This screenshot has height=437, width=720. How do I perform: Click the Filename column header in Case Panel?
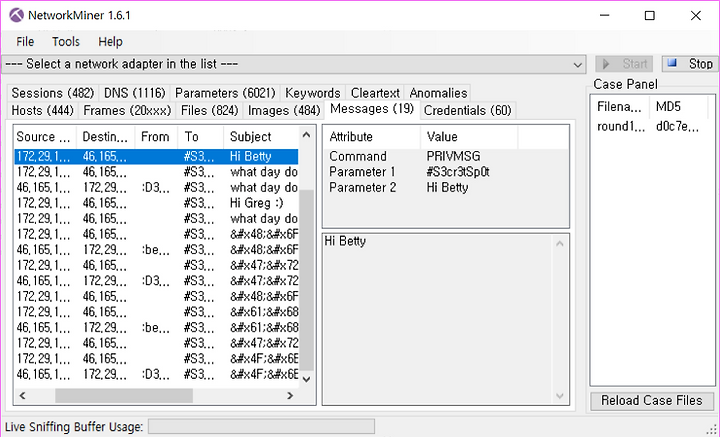[619, 107]
